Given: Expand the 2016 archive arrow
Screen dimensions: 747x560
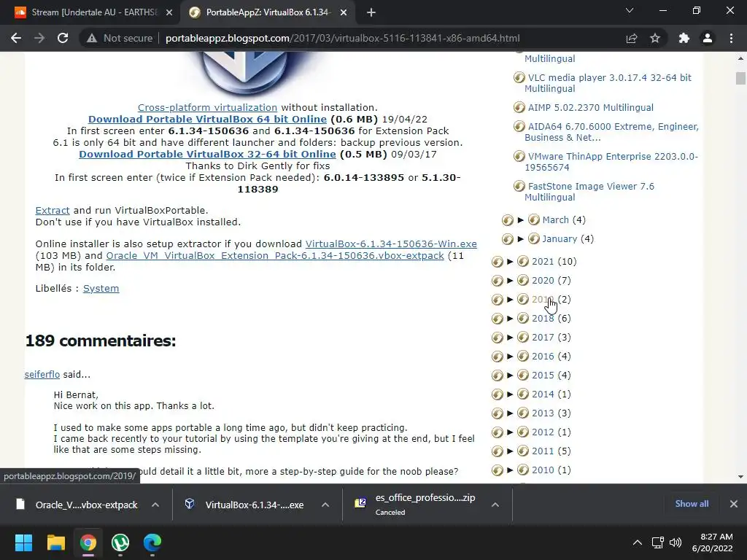Looking at the screenshot, I should coord(510,357).
